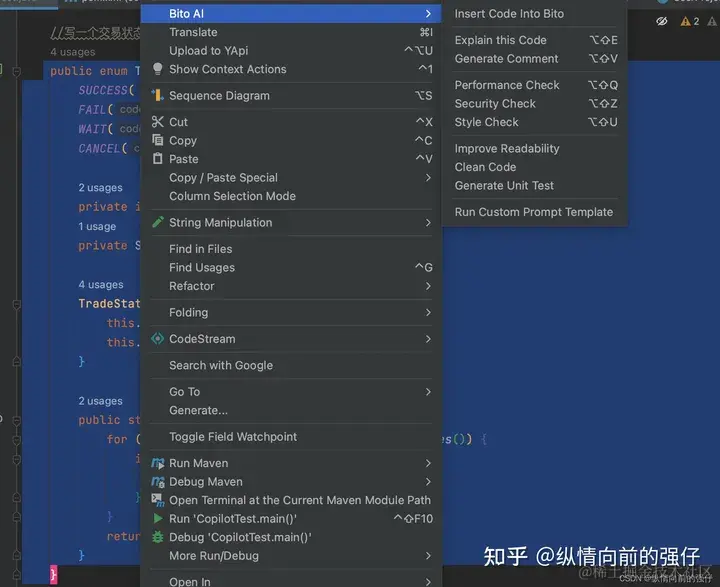The height and width of the screenshot is (587, 720).
Task: Click the Sequence Diagram icon
Action: pyautogui.click(x=158, y=96)
